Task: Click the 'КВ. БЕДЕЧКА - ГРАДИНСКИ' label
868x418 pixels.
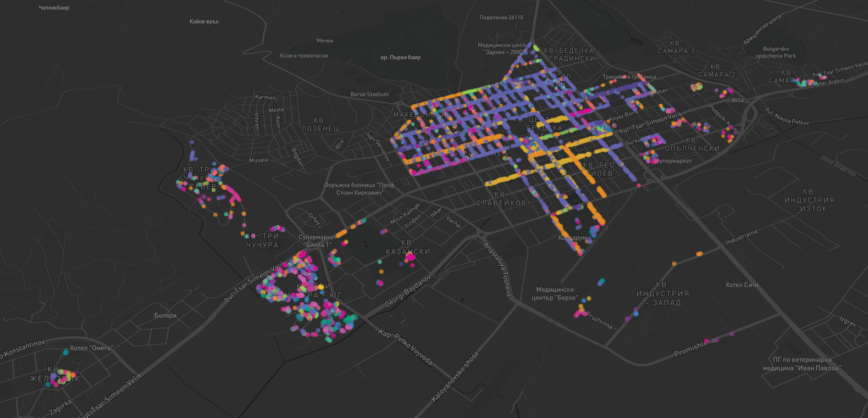Action: [x=572, y=54]
